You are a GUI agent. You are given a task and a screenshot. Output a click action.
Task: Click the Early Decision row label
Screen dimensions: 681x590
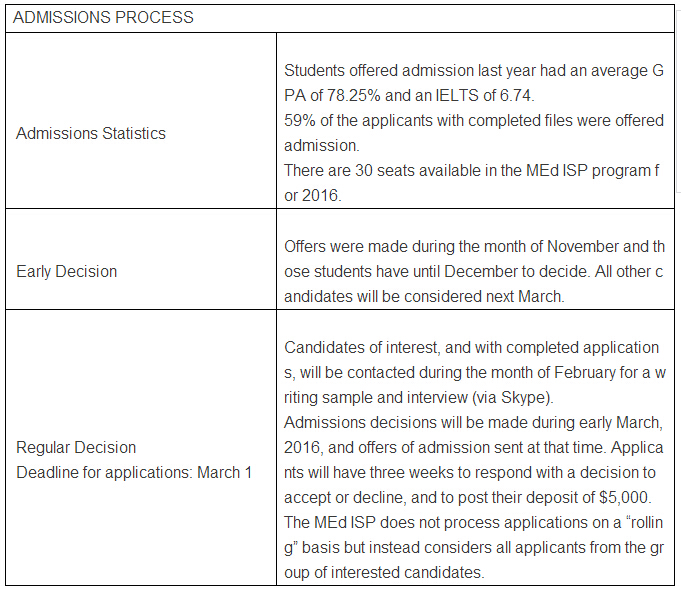pyautogui.click(x=66, y=272)
